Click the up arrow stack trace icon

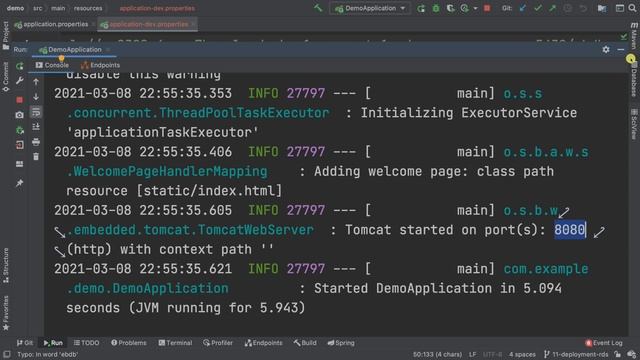click(x=36, y=82)
